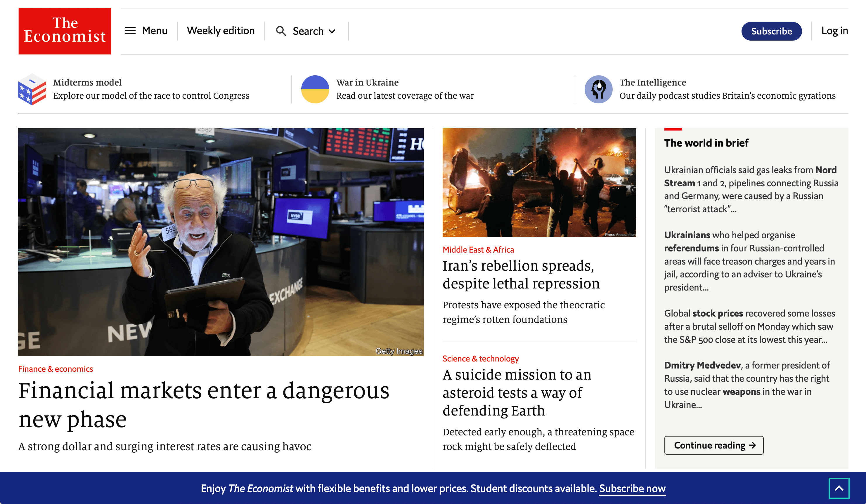Open the stock exchange trader photo
Viewport: 866px width, 504px height.
pyautogui.click(x=221, y=242)
